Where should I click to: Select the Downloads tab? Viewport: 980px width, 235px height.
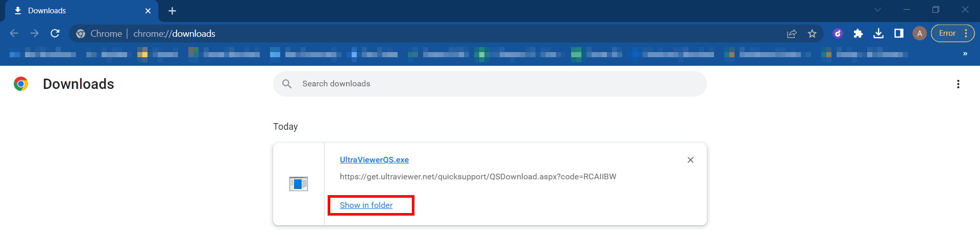[82, 11]
